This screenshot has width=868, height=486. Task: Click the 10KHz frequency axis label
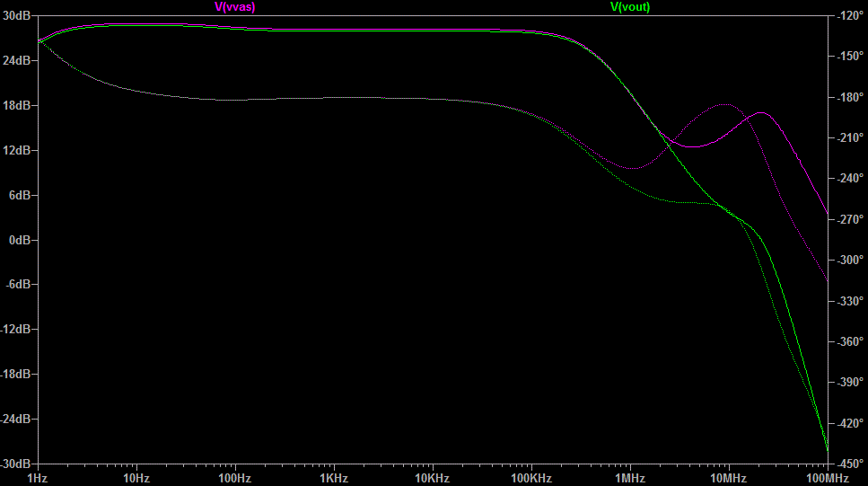pos(433,478)
